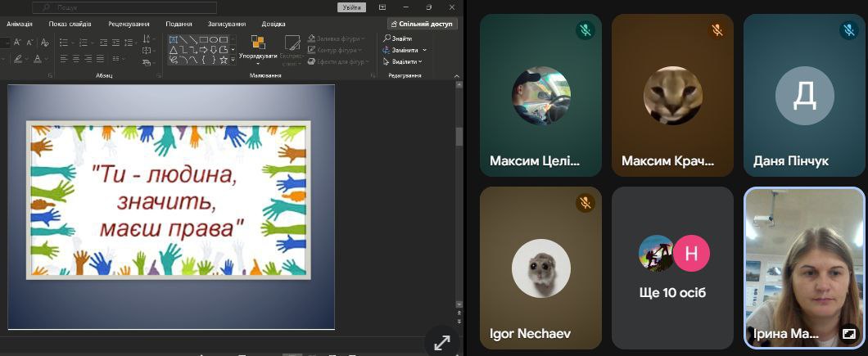Open the Replace (Замінити) dropdown arrow
868x356 pixels.
pos(424,50)
